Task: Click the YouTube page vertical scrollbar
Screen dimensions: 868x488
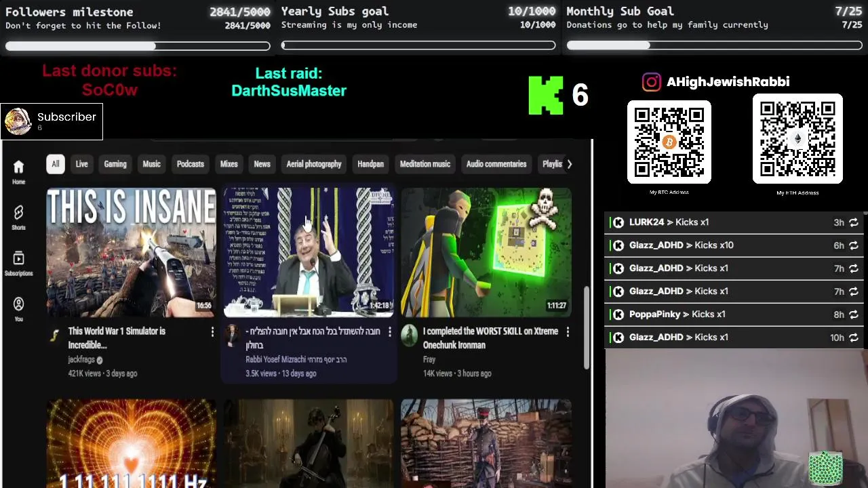Action: pos(587,327)
